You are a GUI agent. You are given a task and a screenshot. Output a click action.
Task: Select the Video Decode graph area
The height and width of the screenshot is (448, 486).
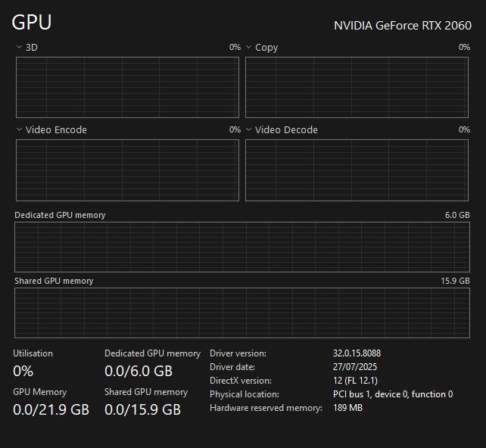pyautogui.click(x=357, y=170)
